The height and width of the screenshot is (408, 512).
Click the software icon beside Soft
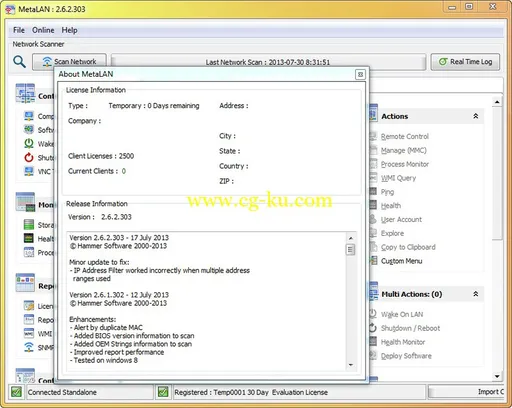coord(29,129)
